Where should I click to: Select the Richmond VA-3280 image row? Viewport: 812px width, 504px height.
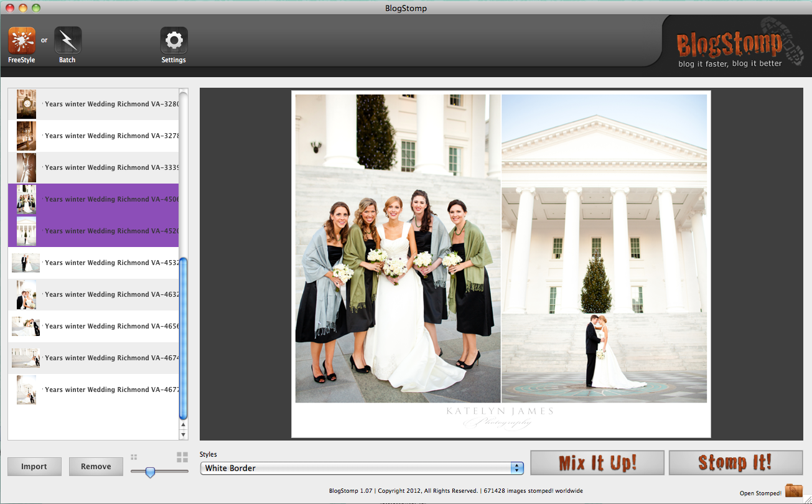[x=93, y=104]
